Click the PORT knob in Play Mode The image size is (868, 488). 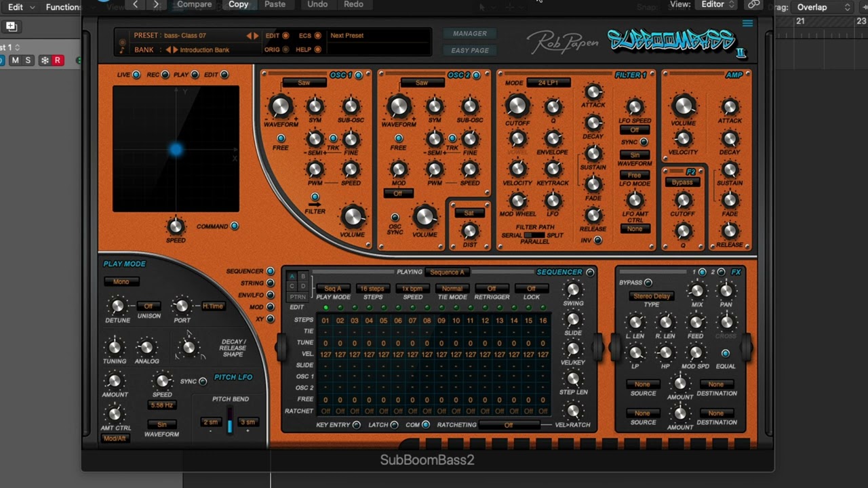click(182, 306)
